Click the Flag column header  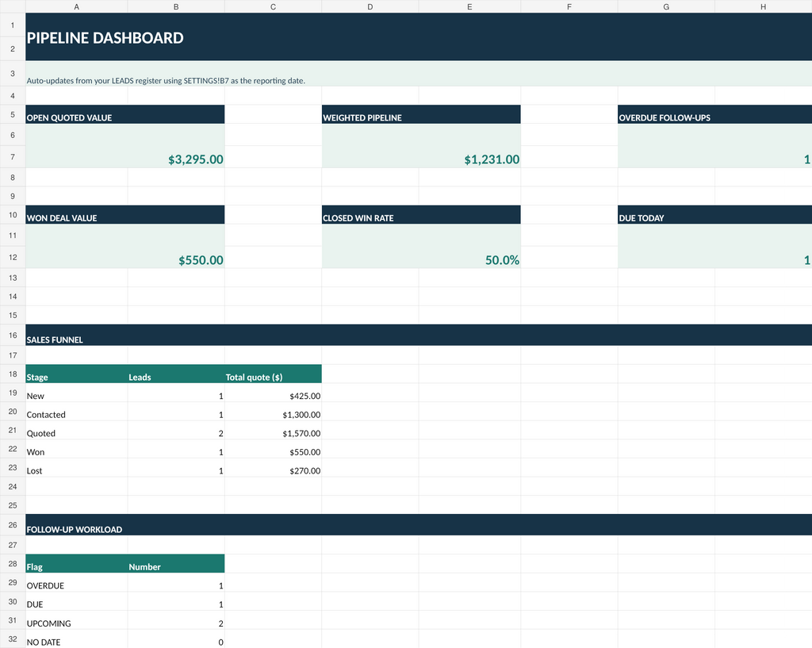pyautogui.click(x=77, y=564)
